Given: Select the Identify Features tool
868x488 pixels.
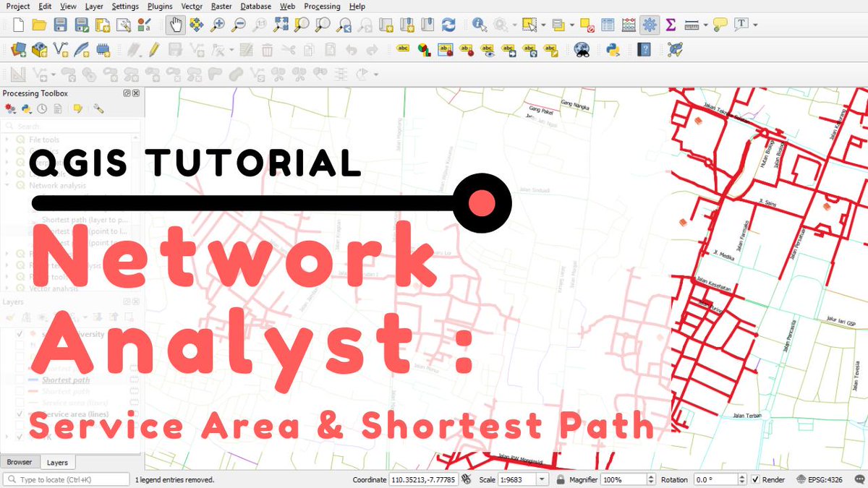Looking at the screenshot, I should tap(479, 25).
